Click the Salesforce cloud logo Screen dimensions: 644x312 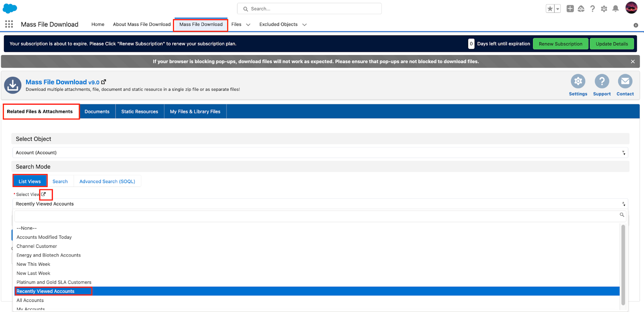pyautogui.click(x=10, y=8)
